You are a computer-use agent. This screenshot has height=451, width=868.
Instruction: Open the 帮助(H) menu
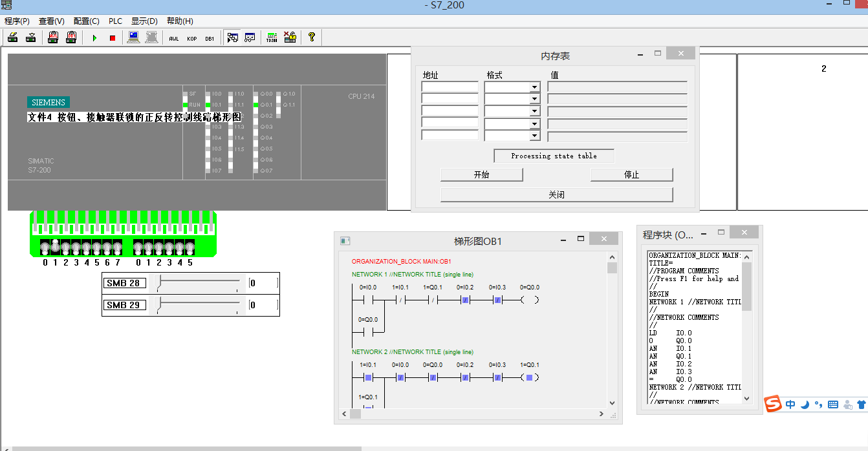tap(180, 21)
